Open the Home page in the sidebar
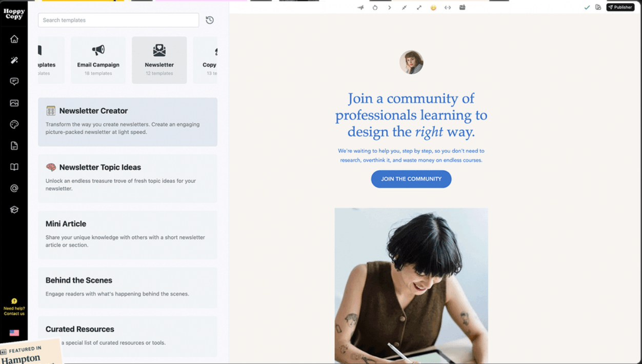The image size is (642, 364). coord(14,39)
